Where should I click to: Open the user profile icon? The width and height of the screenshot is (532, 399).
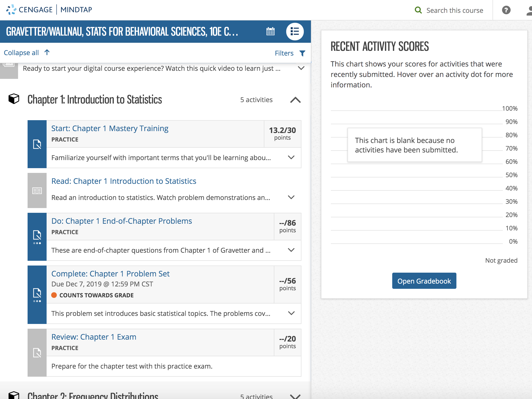pos(529,11)
